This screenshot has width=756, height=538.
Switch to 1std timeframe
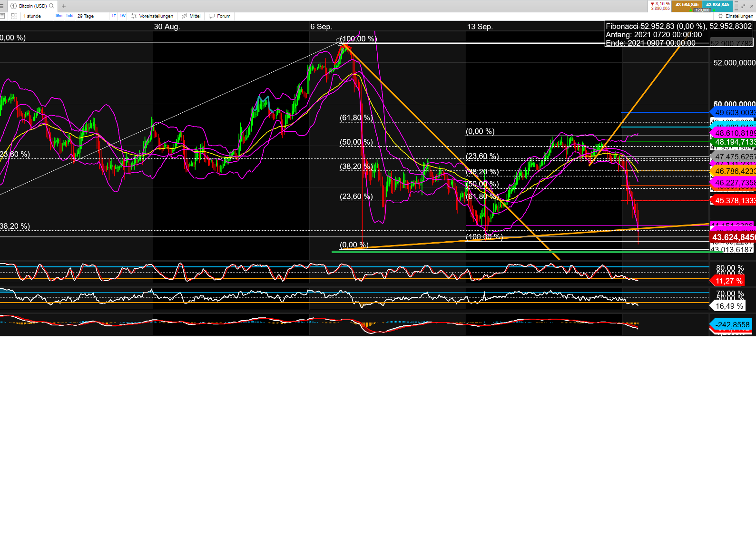[69, 16]
